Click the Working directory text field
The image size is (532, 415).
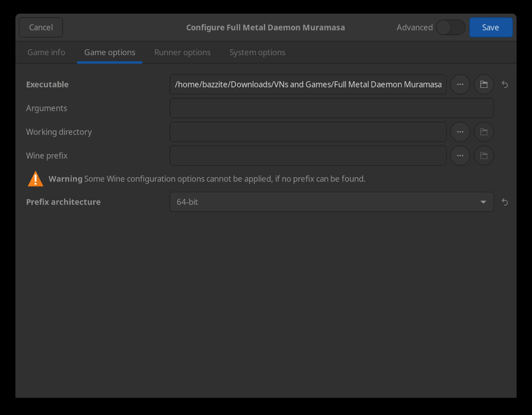[x=308, y=132]
